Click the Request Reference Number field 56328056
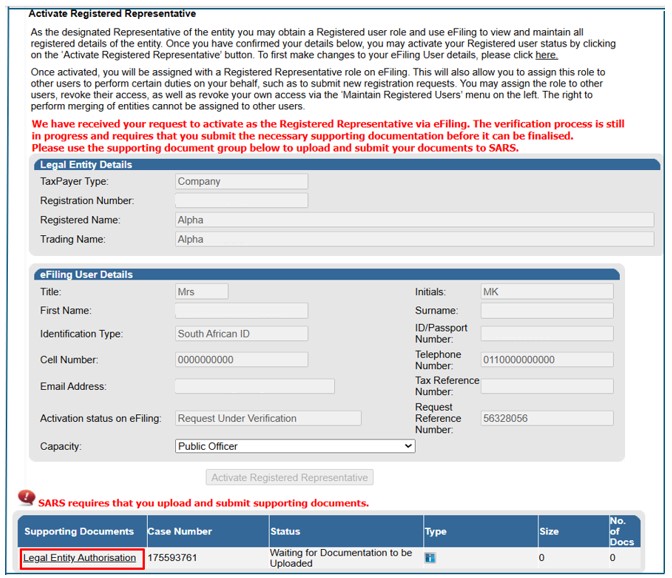 pos(547,418)
